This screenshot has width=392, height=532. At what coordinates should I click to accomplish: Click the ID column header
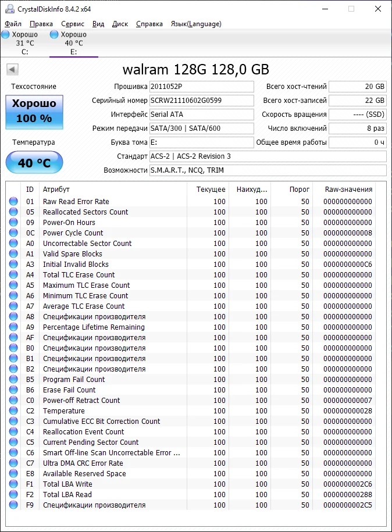pyautogui.click(x=30, y=190)
